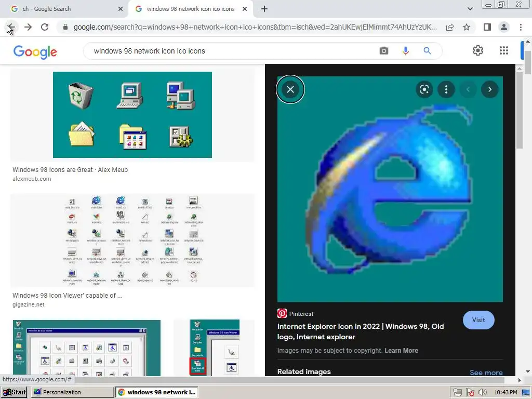Image resolution: width=532 pixels, height=399 pixels.
Task: Open more options in image preview
Action: [x=446, y=89]
